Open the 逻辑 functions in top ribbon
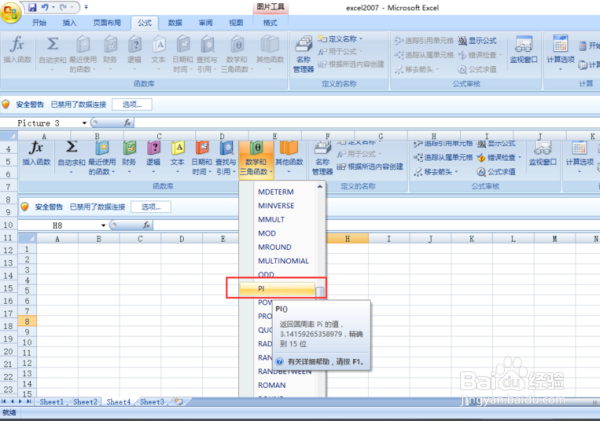 (x=134, y=54)
